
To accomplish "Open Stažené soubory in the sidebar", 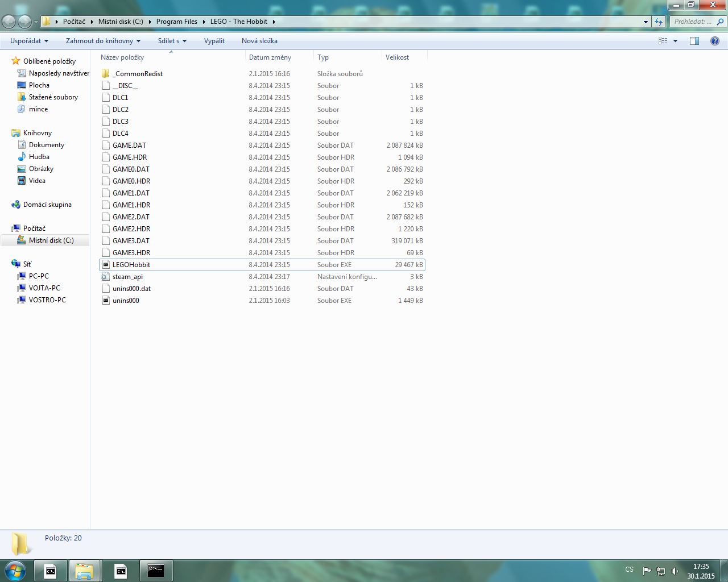I will pos(53,97).
